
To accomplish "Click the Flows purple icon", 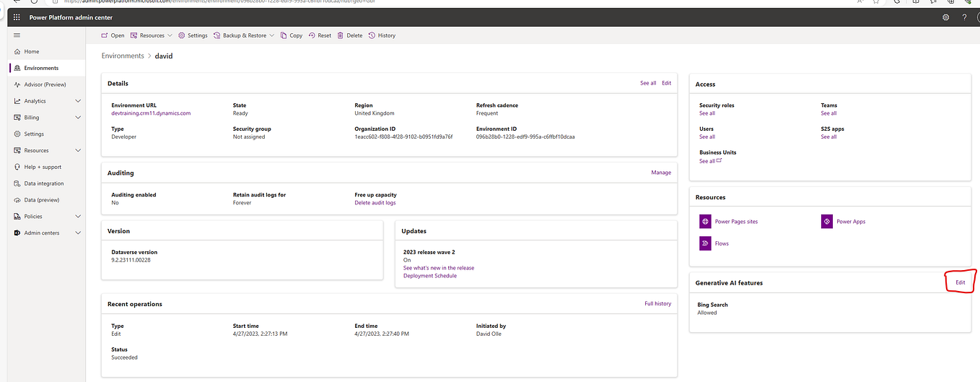I will pos(705,243).
